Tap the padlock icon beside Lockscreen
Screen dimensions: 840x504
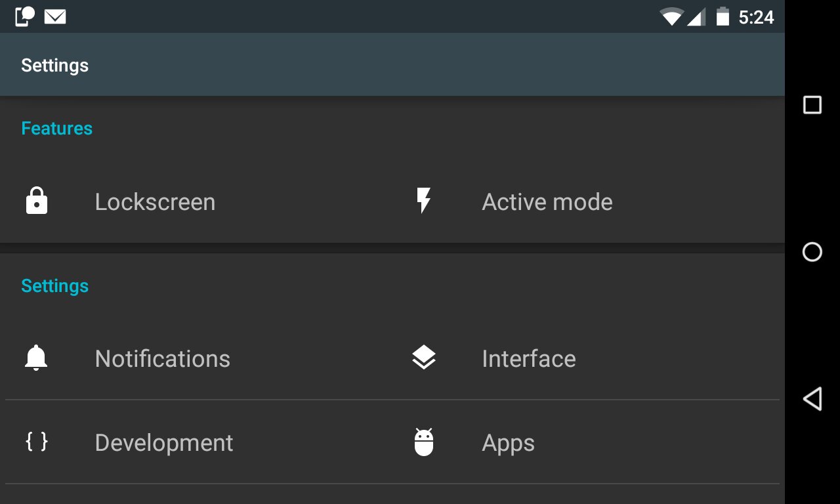tap(37, 201)
